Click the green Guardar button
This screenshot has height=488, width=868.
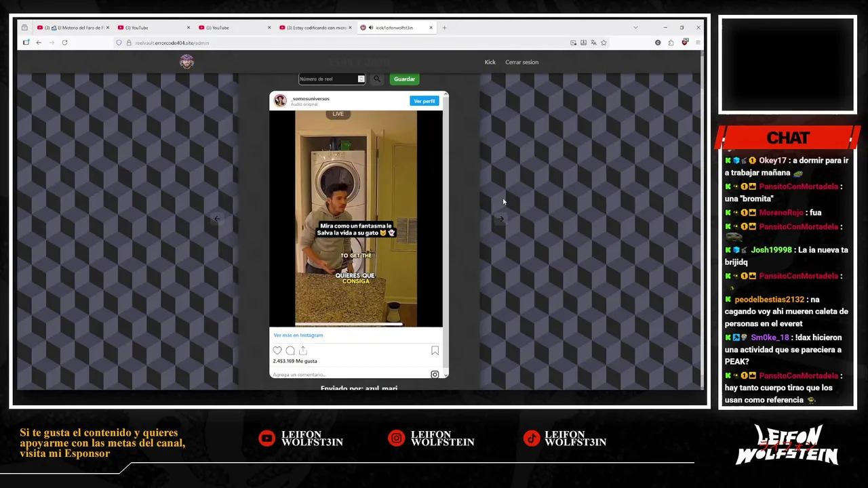pos(404,79)
